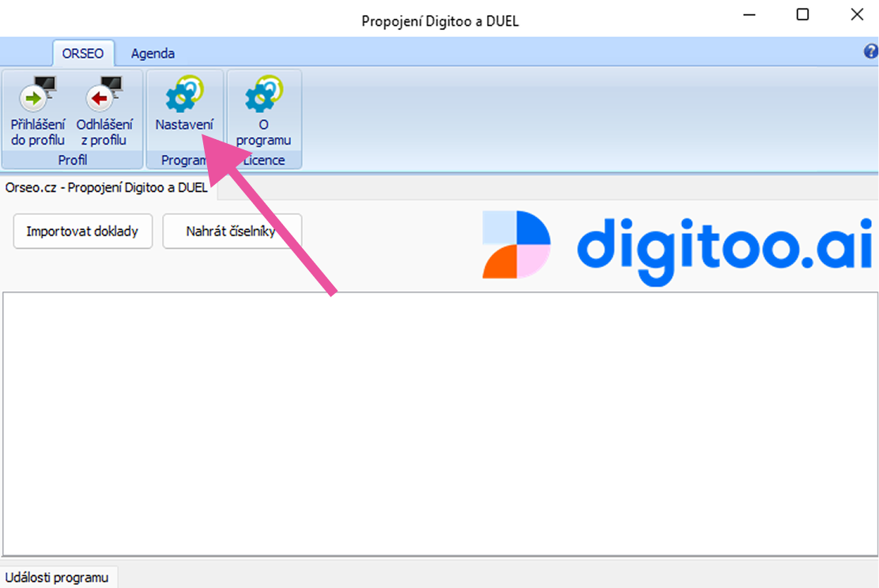Click the Nahrát číselníky button

(x=232, y=231)
